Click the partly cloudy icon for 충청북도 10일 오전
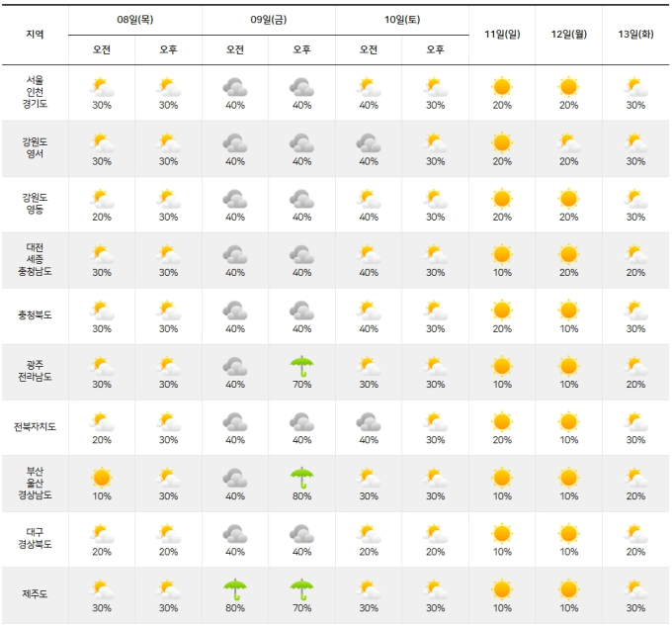 [x=369, y=311]
